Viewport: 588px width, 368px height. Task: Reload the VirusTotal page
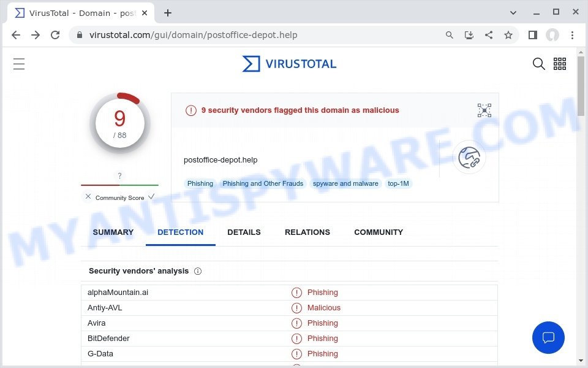click(55, 35)
